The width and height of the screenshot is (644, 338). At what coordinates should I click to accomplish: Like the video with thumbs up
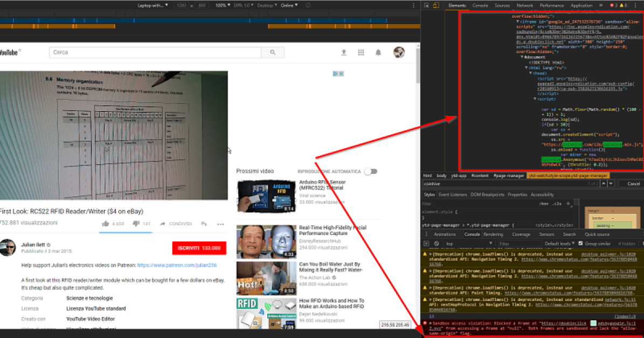106,223
